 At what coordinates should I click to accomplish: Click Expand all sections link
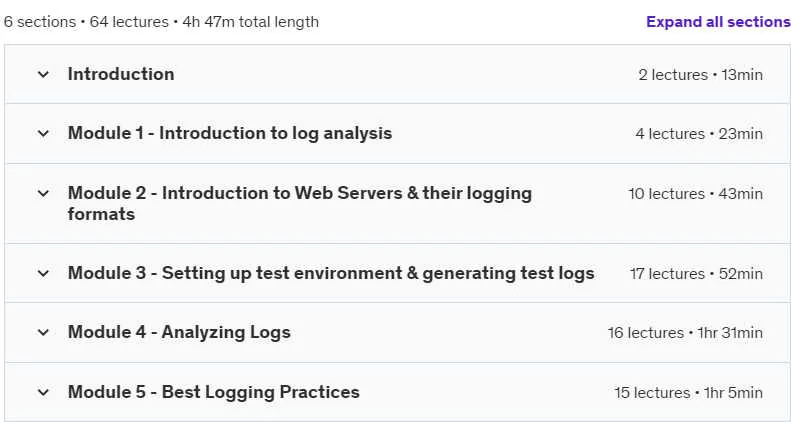(x=718, y=22)
